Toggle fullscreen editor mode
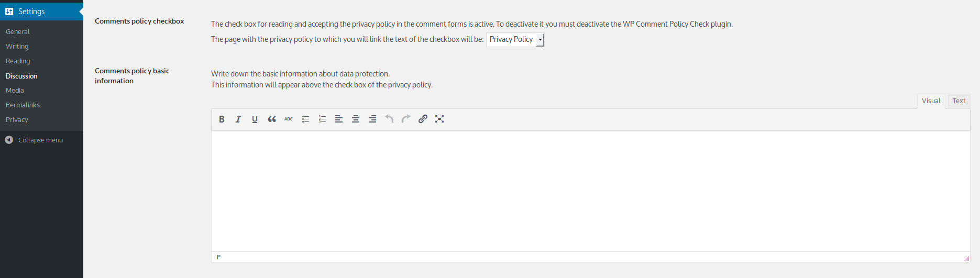This screenshot has height=278, width=980. 439,119
